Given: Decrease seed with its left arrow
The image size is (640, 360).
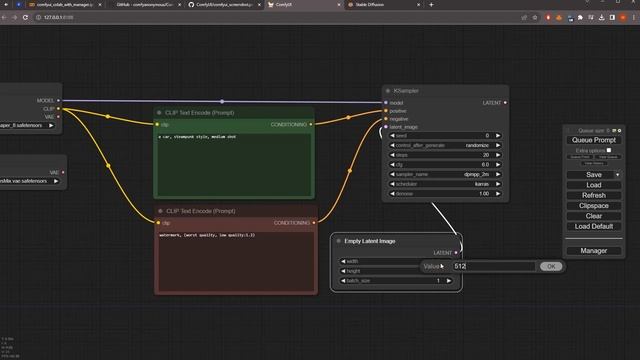Looking at the screenshot, I should [x=392, y=136].
